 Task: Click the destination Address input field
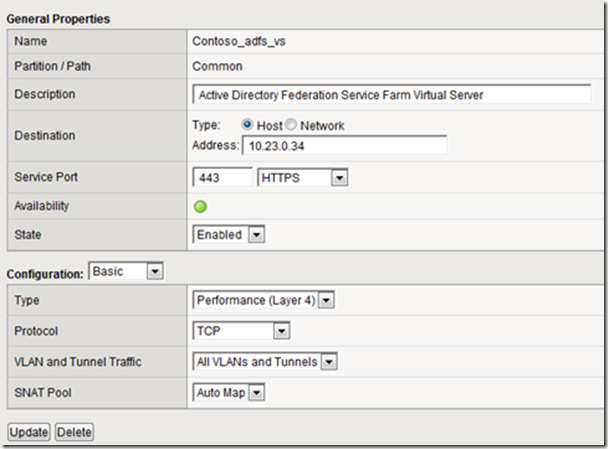[x=344, y=146]
